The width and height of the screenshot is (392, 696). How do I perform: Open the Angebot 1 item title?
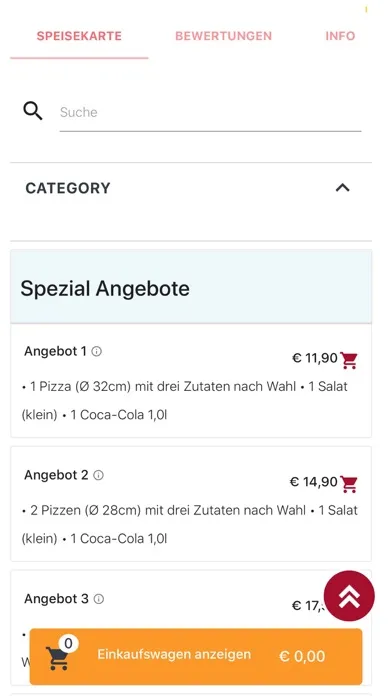pos(55,351)
